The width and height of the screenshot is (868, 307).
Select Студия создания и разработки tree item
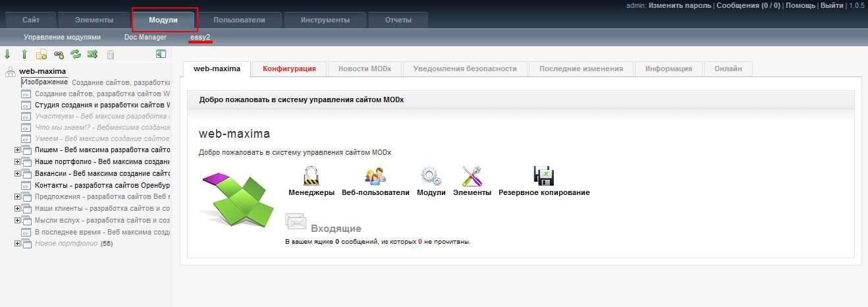click(x=102, y=105)
